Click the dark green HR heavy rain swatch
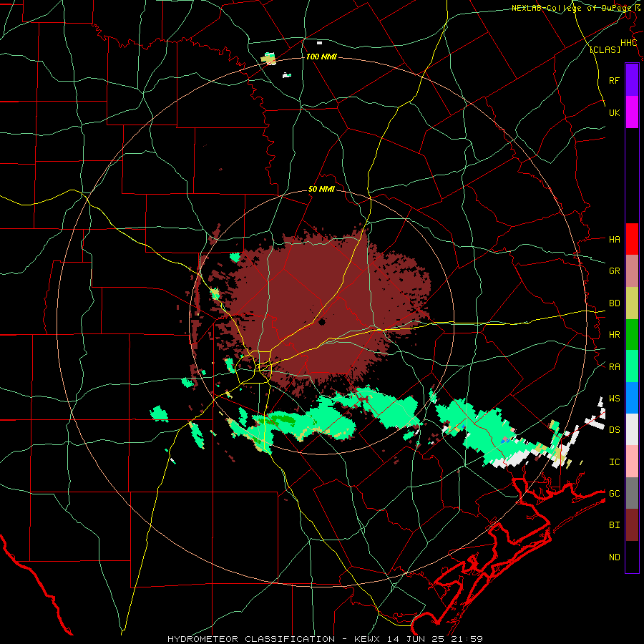The image size is (644, 644). 632,335
